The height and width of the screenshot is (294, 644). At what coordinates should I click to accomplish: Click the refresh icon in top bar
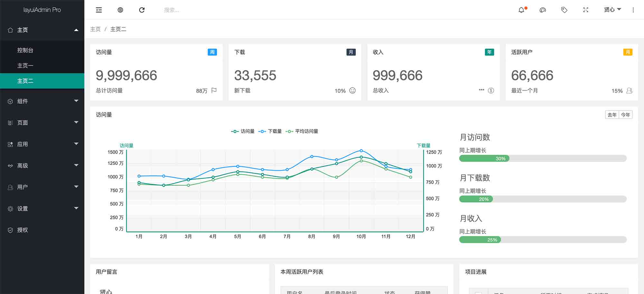(142, 10)
